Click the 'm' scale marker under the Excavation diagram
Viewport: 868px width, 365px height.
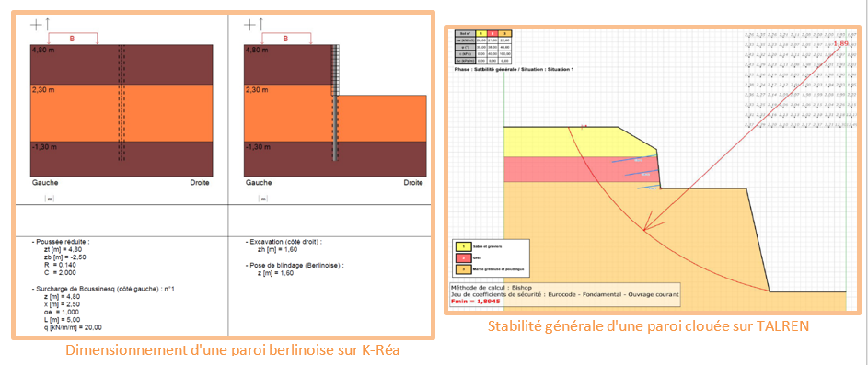coord(263,199)
